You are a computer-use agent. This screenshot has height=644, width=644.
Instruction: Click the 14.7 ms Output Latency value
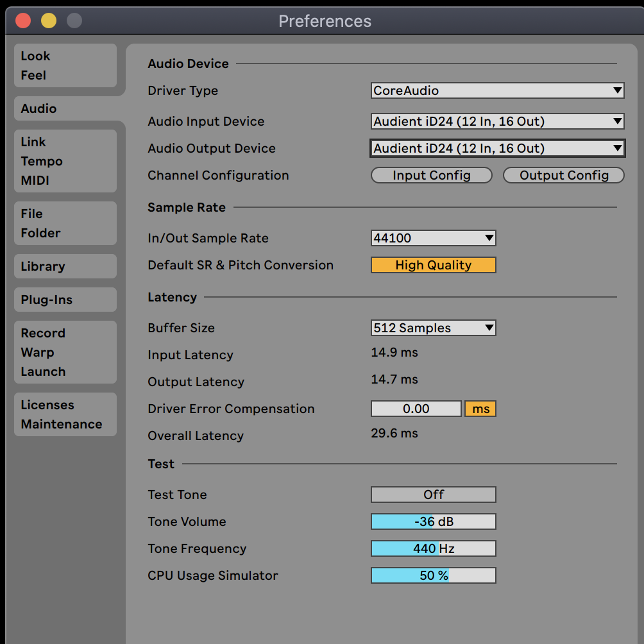[x=394, y=379]
